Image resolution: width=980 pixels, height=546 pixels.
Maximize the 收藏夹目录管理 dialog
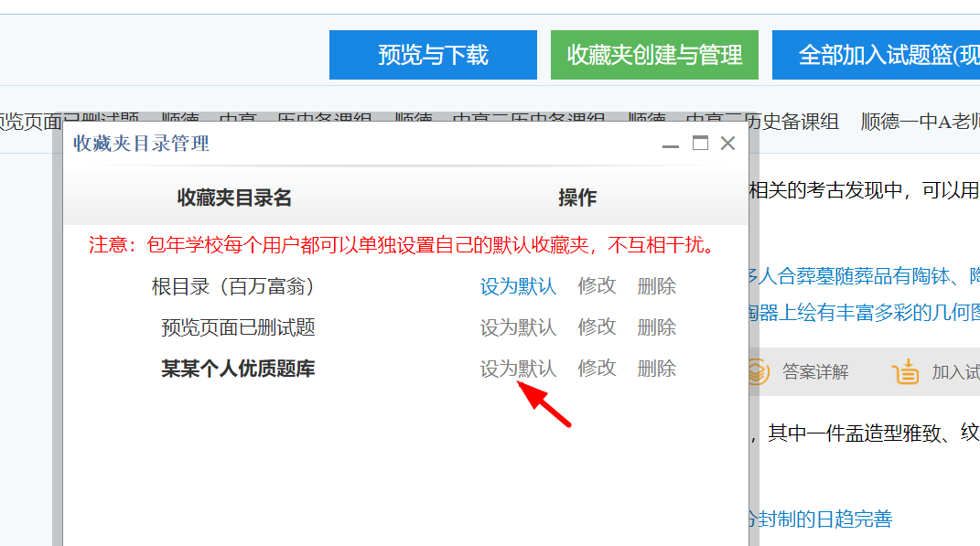[x=700, y=144]
